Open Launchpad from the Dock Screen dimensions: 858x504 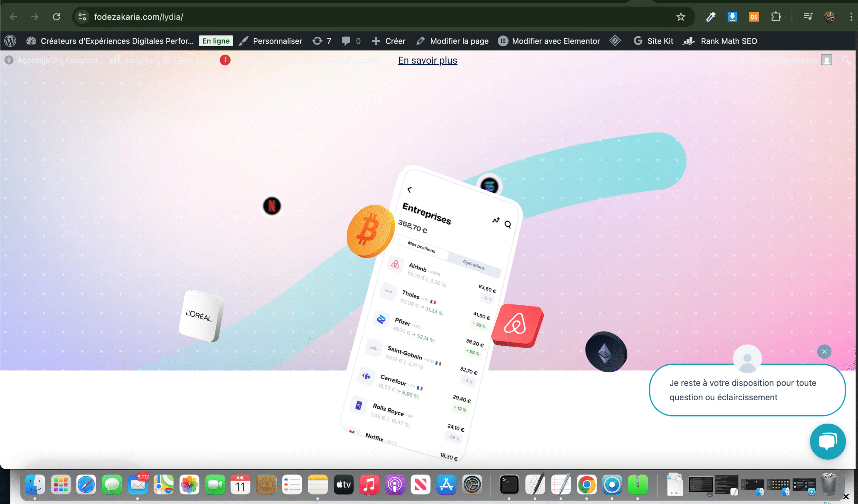[61, 484]
